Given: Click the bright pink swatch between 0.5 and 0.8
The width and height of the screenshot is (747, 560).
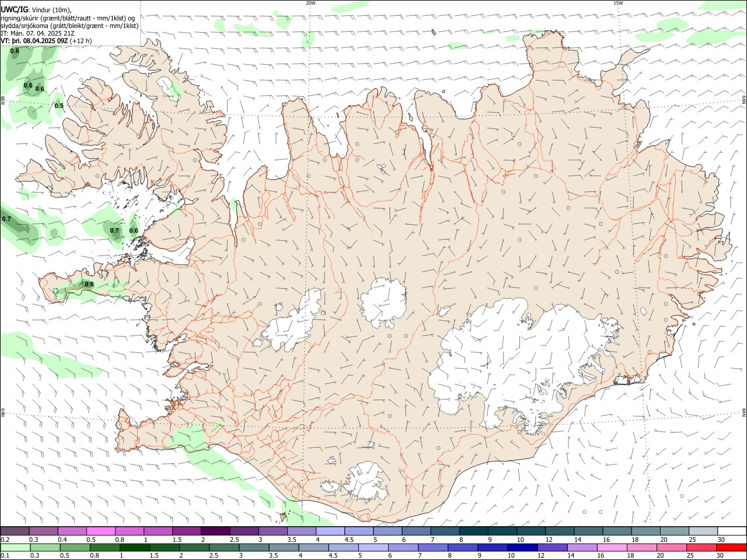Looking at the screenshot, I should pyautogui.click(x=100, y=531).
